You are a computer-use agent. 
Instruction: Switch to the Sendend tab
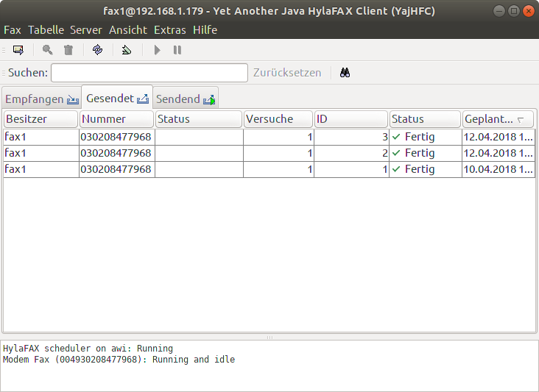[x=186, y=99]
